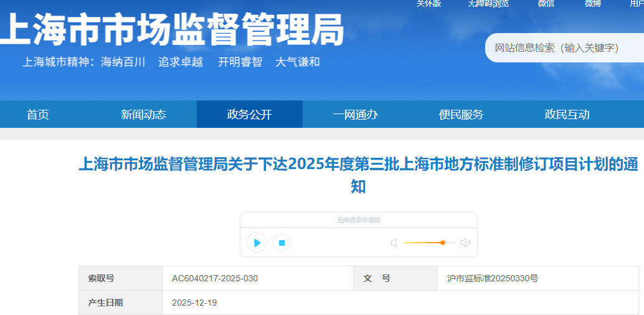Viewport: 644px width, 315px height.
Task: Select the 政务公开 navigation tab
Action: tap(250, 114)
